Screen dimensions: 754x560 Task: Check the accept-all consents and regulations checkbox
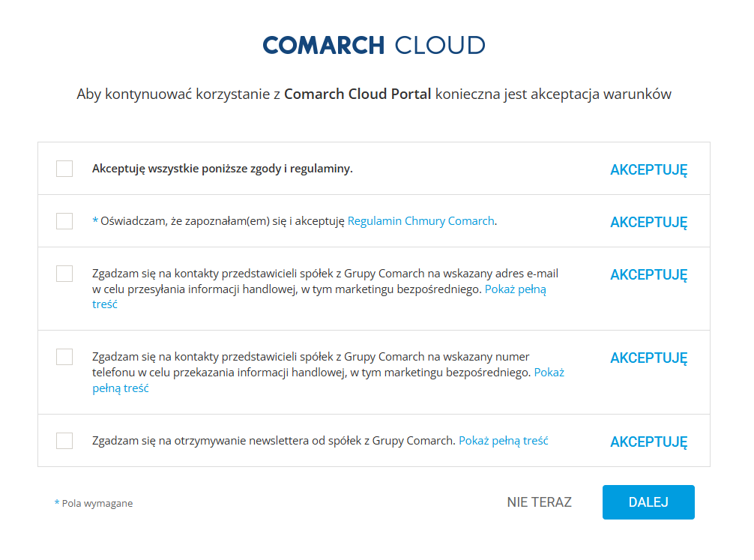[x=64, y=169]
